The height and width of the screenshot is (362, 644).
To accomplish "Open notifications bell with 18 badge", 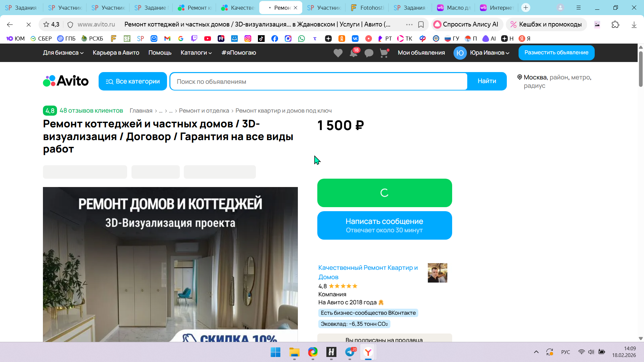I will click(x=354, y=53).
